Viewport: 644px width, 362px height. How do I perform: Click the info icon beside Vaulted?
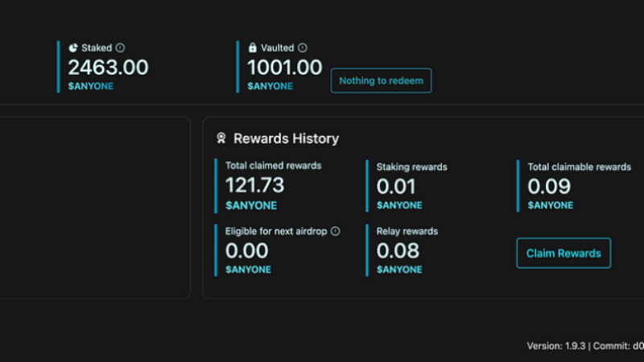tap(303, 48)
